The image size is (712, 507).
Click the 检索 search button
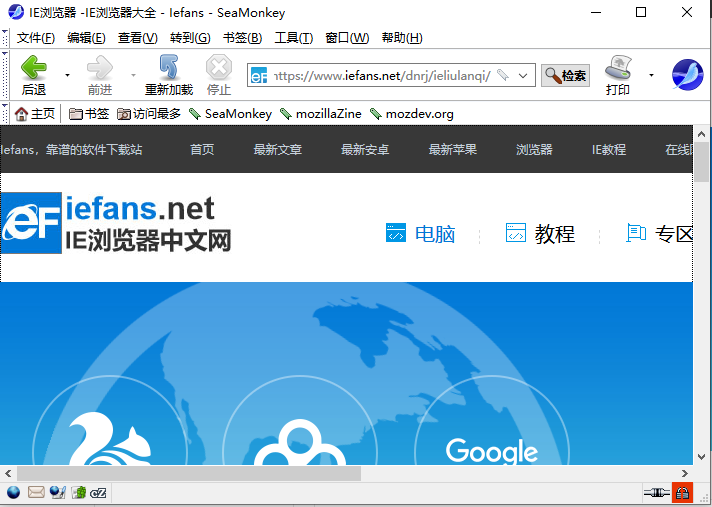pyautogui.click(x=565, y=75)
